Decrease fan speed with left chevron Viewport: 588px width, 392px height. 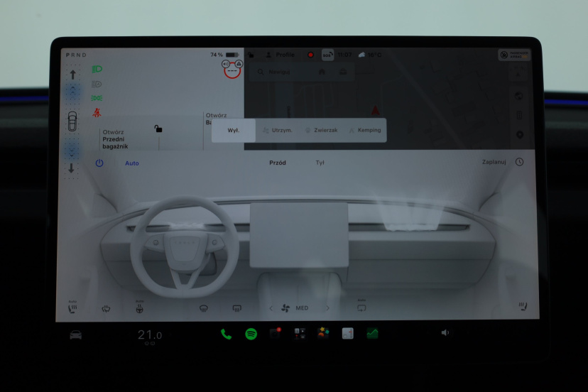[271, 308]
